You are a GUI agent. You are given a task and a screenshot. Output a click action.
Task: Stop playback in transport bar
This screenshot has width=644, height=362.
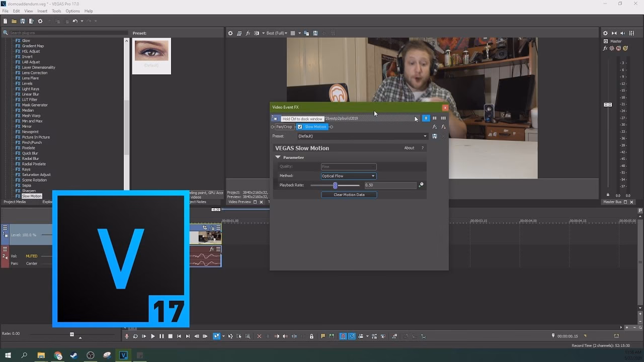(x=170, y=336)
